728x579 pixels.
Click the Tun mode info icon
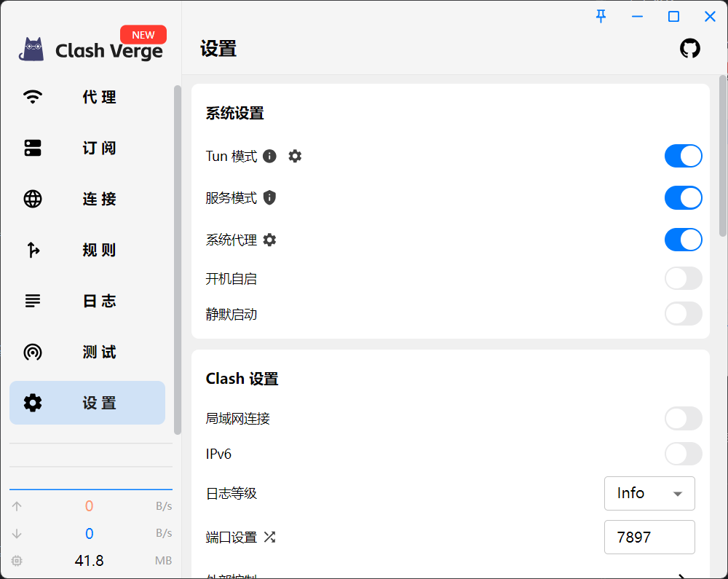270,156
